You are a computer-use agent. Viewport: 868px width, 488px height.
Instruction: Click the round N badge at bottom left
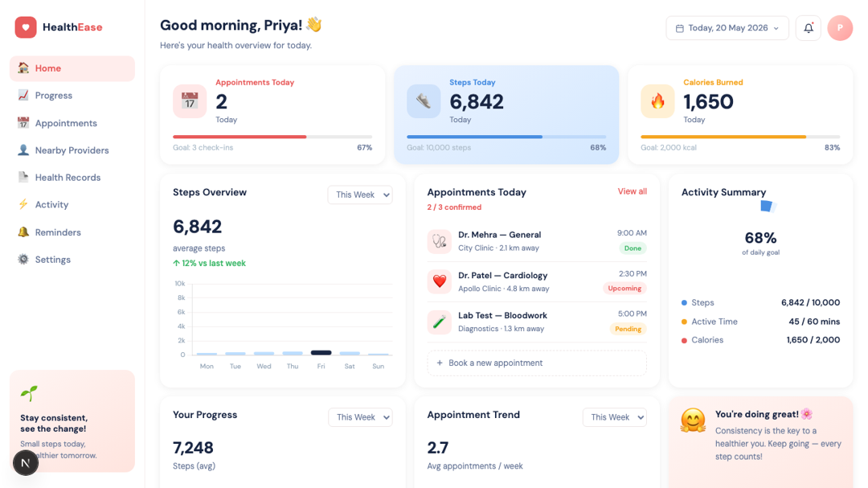(x=26, y=462)
